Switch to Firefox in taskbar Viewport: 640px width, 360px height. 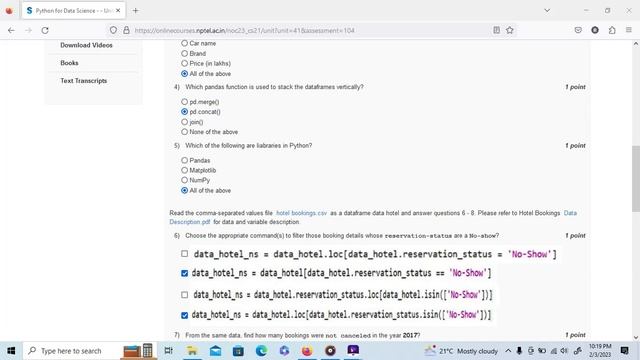307,351
